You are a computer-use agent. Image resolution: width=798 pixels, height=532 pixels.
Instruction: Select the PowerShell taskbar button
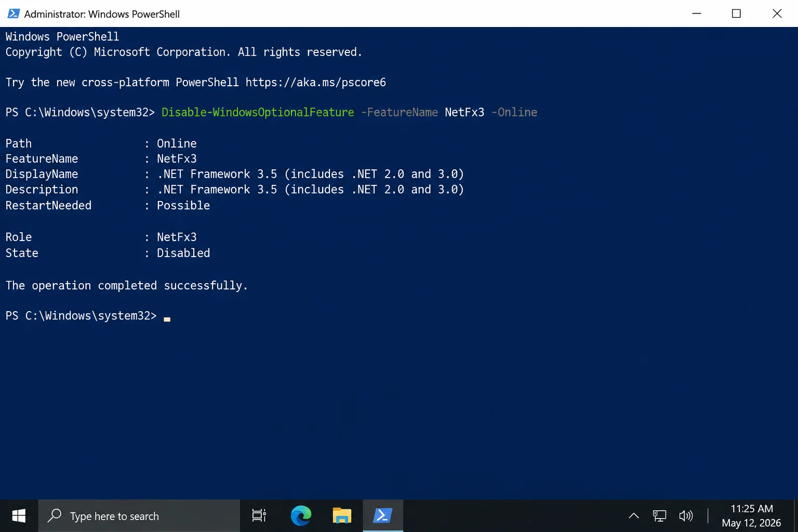tap(383, 516)
